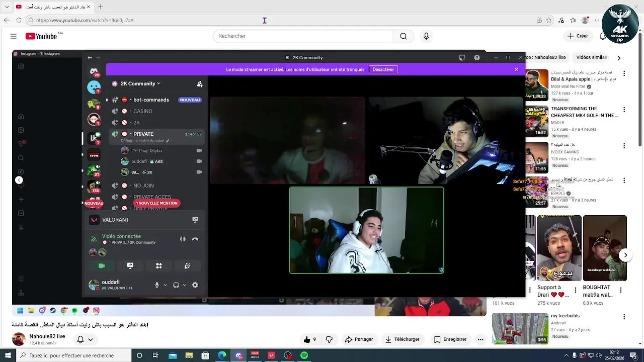Viewport: 644px width, 362px height.
Task: Invite people icon next to 2K Community
Action: coord(199,84)
